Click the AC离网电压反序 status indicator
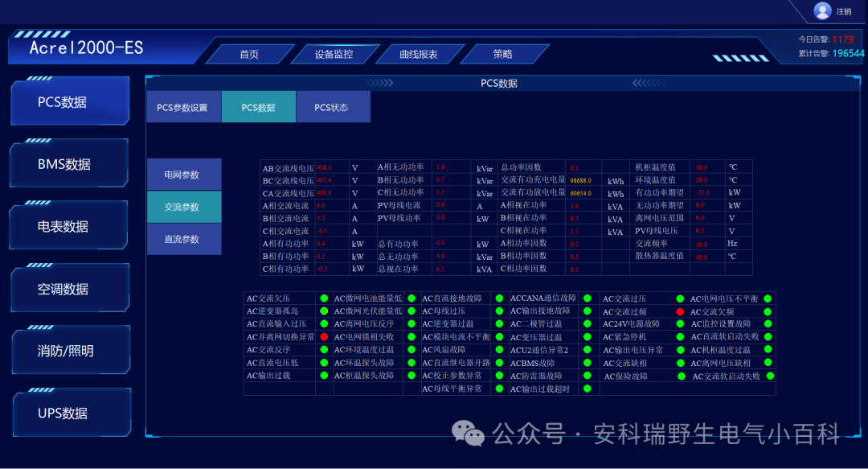Image resolution: width=868 pixels, height=469 pixels. [x=411, y=323]
